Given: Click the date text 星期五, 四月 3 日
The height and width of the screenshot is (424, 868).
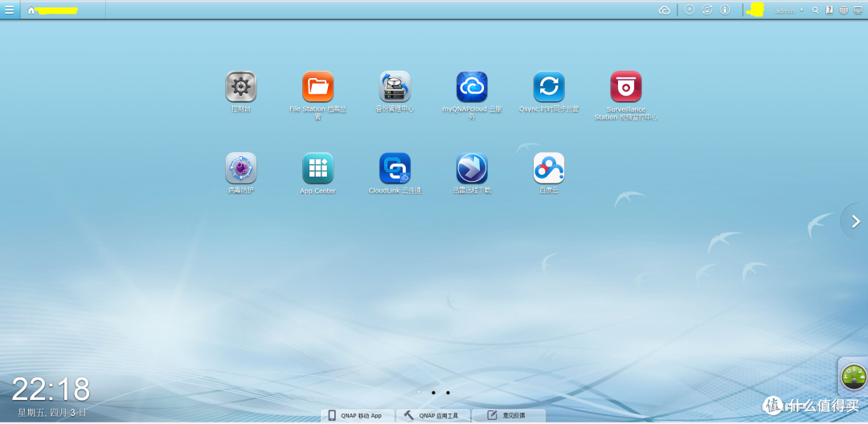Looking at the screenshot, I should point(52,413).
